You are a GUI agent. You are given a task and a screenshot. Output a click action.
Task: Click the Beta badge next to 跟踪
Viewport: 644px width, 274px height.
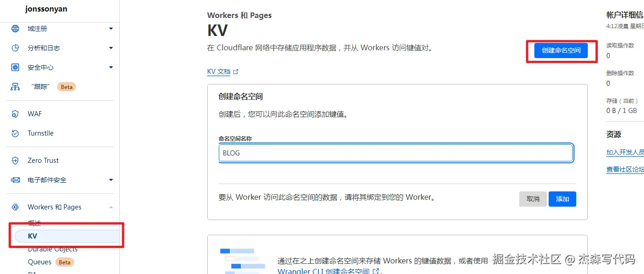coord(67,87)
